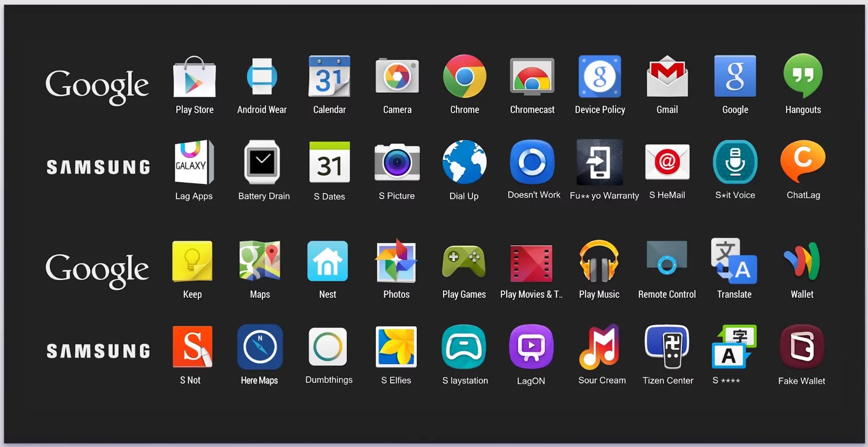Click the "Remote Control" label
The width and height of the screenshot is (868, 447).
[x=667, y=295]
